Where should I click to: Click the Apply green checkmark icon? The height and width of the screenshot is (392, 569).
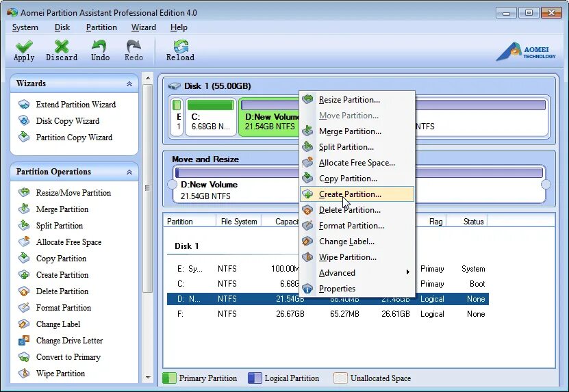tap(24, 46)
